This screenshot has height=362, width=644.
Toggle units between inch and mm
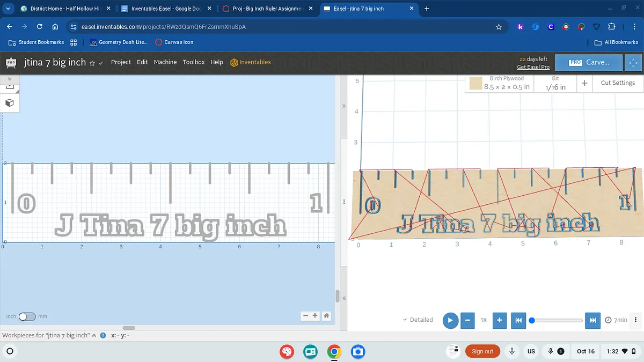[27, 316]
